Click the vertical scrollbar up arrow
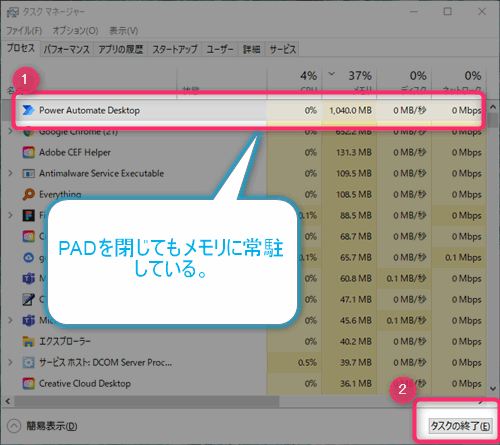Viewport: 500px width, 445px height. tap(493, 107)
